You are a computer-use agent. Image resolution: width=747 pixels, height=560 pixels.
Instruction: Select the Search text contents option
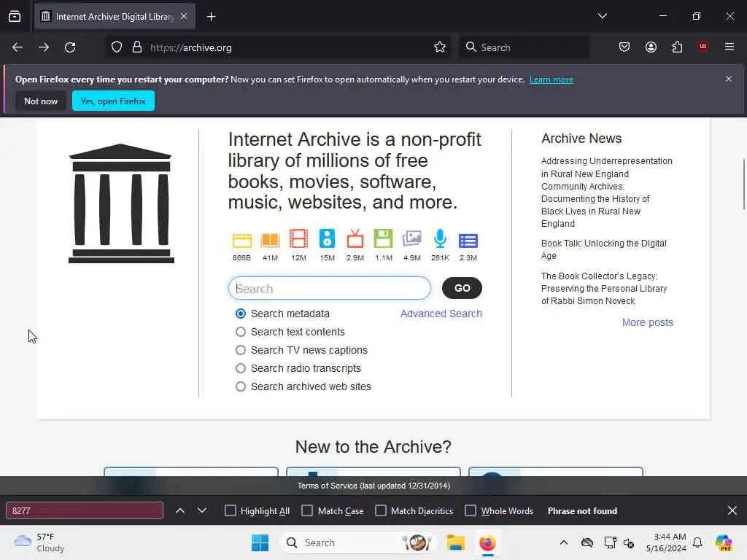[241, 332]
